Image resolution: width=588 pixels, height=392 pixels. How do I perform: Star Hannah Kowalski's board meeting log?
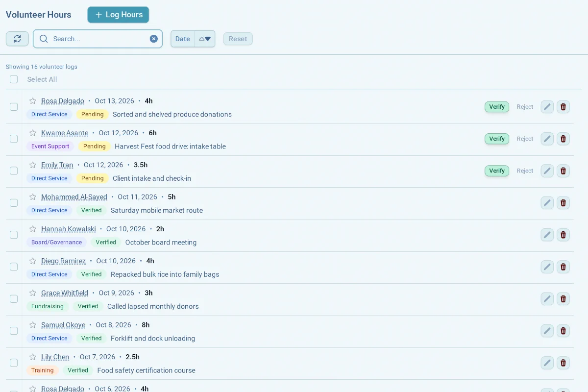tap(33, 229)
